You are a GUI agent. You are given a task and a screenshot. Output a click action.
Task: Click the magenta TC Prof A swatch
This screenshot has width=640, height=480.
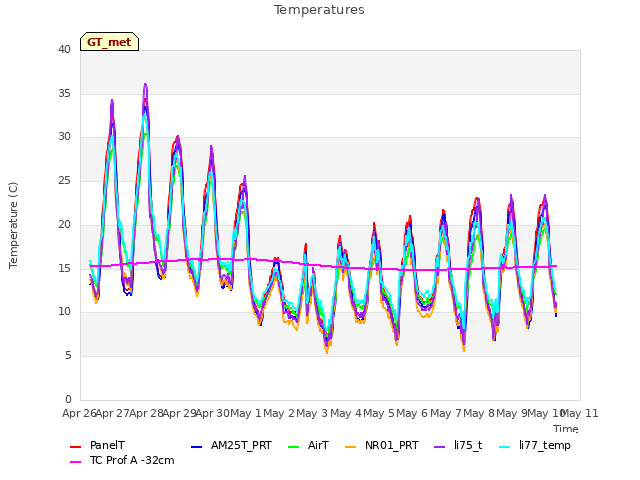76,462
